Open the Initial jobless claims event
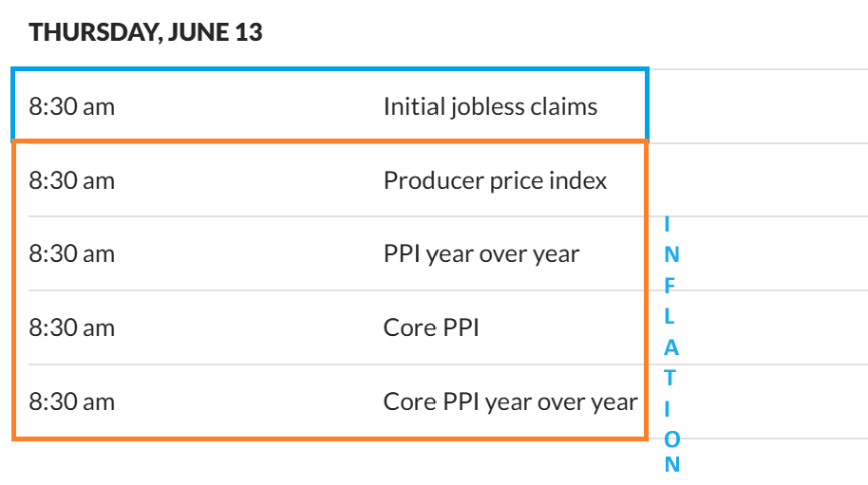This screenshot has height=485, width=868. tap(490, 106)
